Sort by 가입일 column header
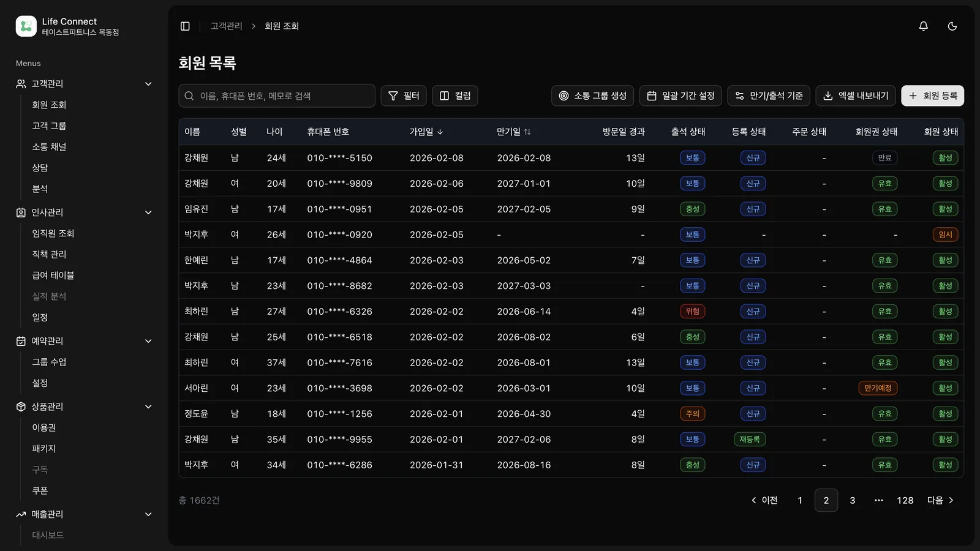 pyautogui.click(x=426, y=132)
